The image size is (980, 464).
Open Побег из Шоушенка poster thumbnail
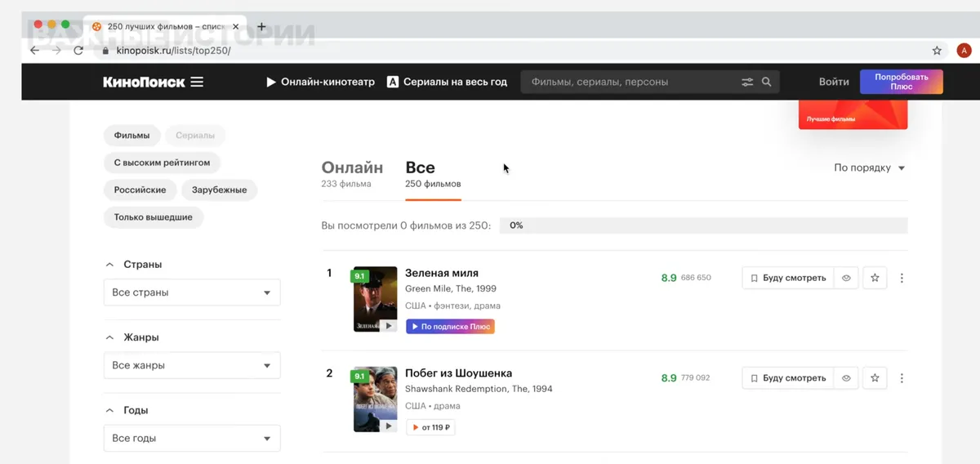pyautogui.click(x=375, y=399)
